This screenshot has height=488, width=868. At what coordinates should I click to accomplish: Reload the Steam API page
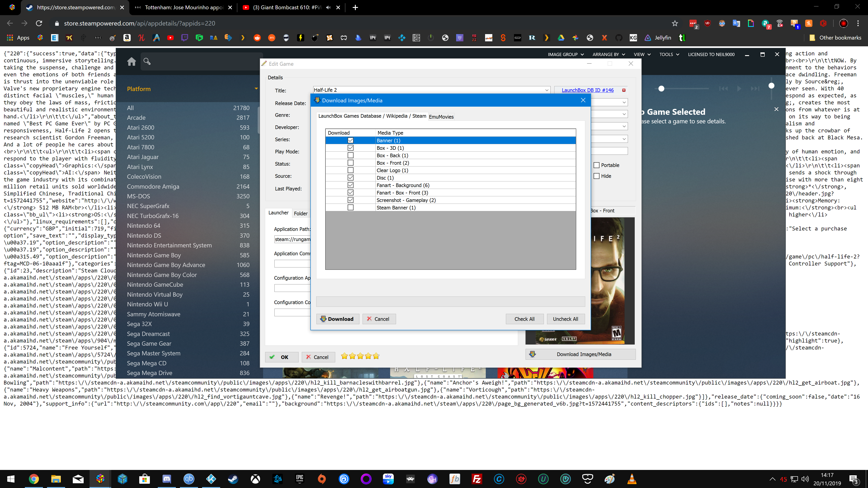tap(39, 23)
